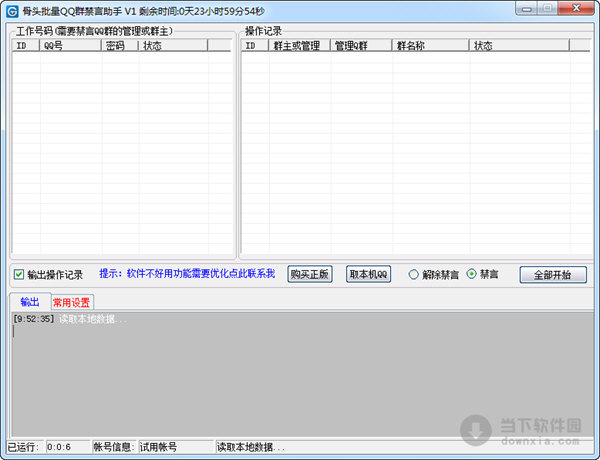600x460 pixels.
Task: Click inside the output log text area
Action: 302,374
